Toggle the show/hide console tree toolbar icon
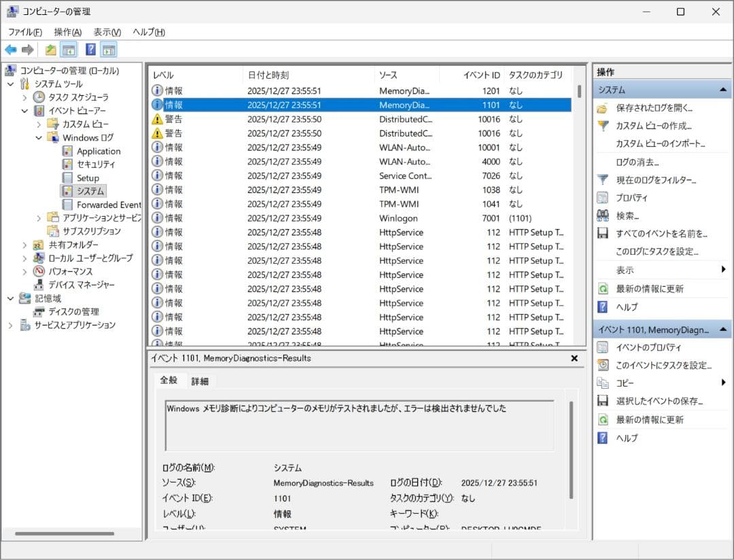The width and height of the screenshot is (734, 560). click(x=68, y=50)
